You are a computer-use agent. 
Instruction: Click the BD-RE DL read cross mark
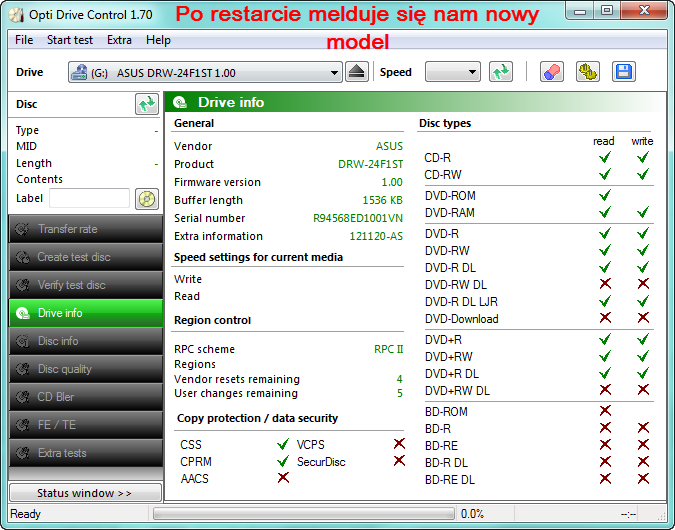pos(605,478)
